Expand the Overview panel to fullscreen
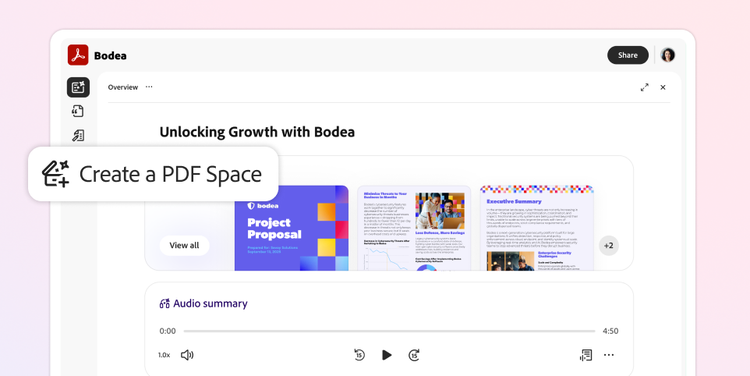 (644, 87)
